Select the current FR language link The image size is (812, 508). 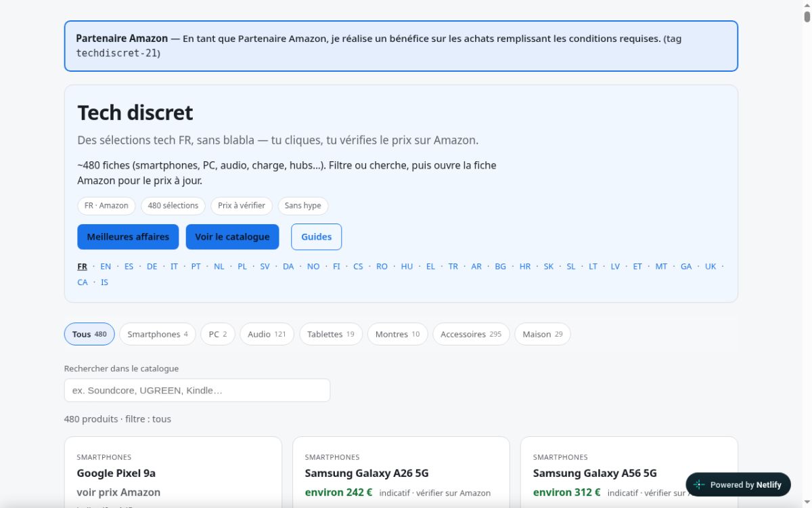click(83, 266)
